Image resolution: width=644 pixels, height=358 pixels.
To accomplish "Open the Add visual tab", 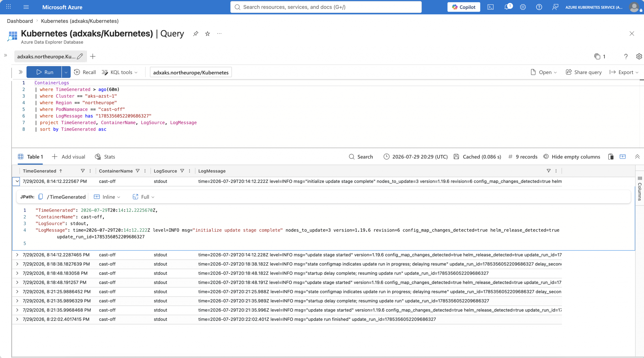I will point(68,157).
